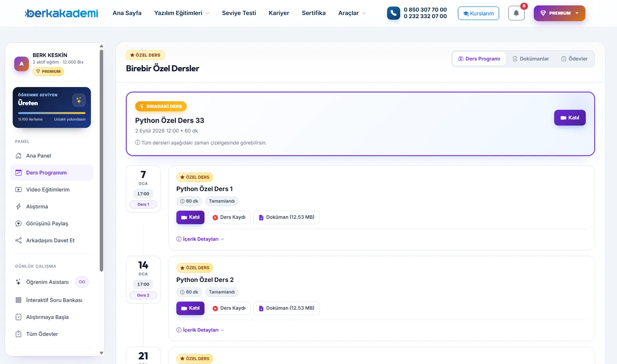This screenshot has height=364, width=617.
Task: Open the notifications bell
Action: click(516, 13)
